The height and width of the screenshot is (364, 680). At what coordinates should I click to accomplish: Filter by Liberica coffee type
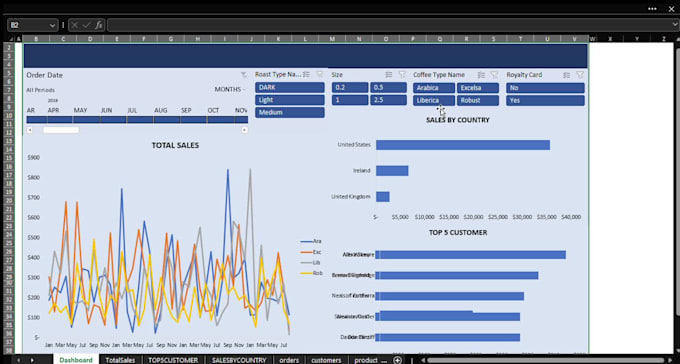(x=434, y=101)
